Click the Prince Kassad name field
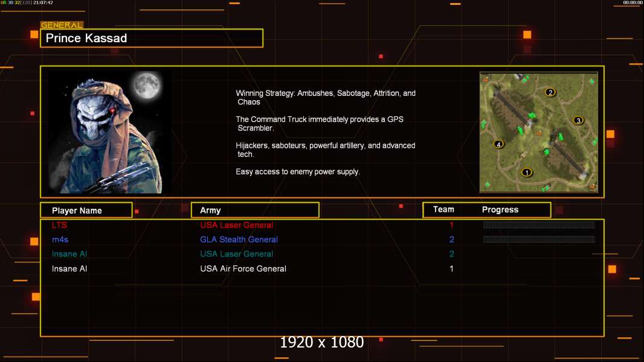 (x=152, y=38)
